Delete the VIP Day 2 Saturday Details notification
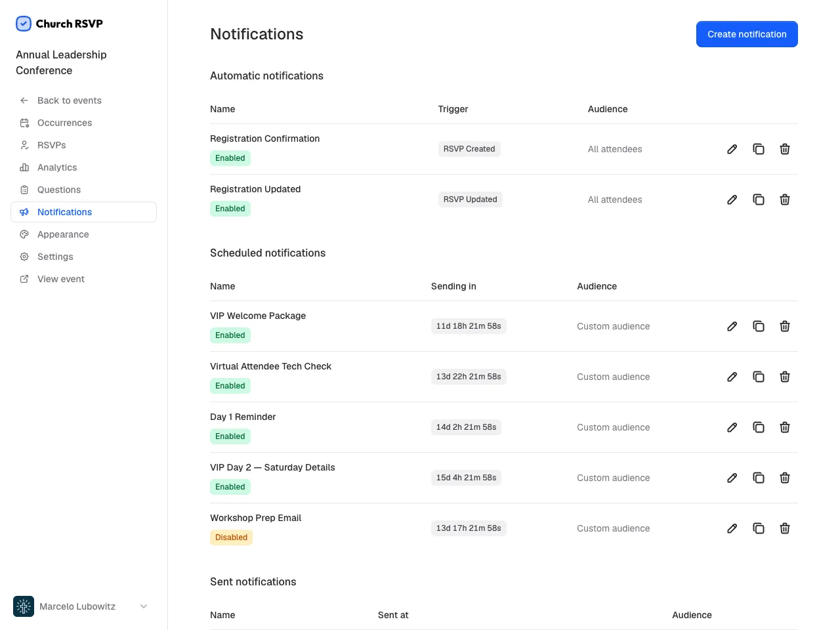The image size is (840, 630). 785,478
